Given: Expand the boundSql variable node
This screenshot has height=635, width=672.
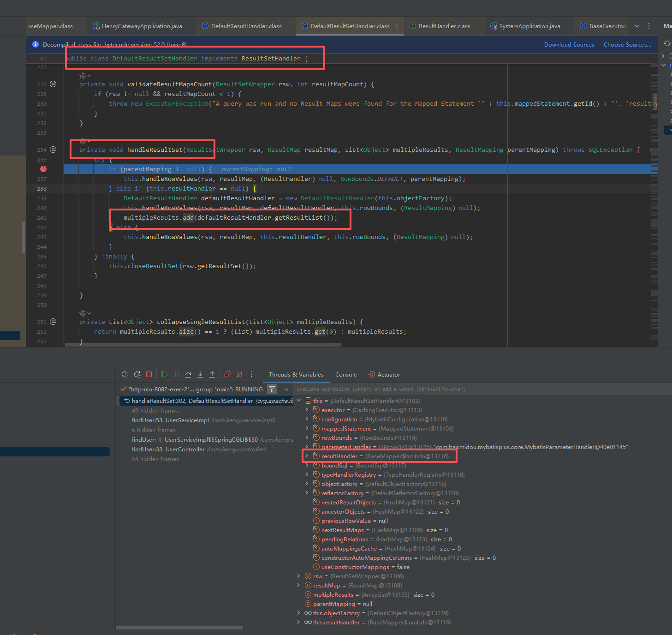Looking at the screenshot, I should pyautogui.click(x=307, y=465).
